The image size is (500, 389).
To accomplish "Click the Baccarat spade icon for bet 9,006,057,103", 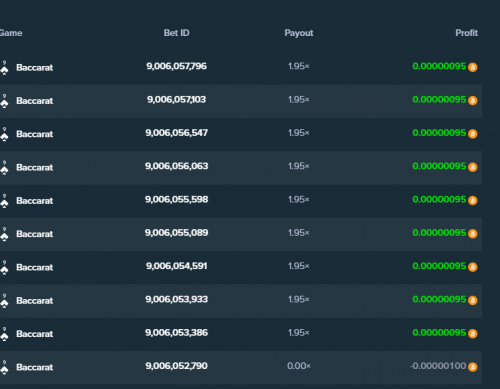I will coord(4,101).
